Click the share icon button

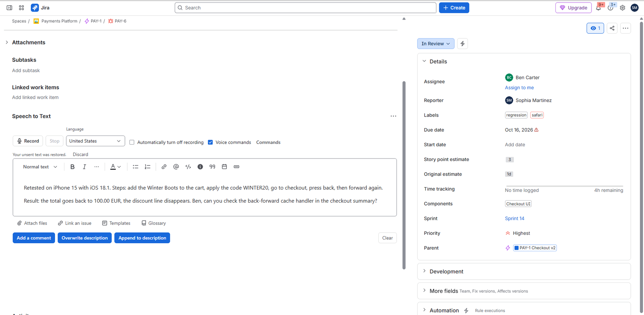612,28
